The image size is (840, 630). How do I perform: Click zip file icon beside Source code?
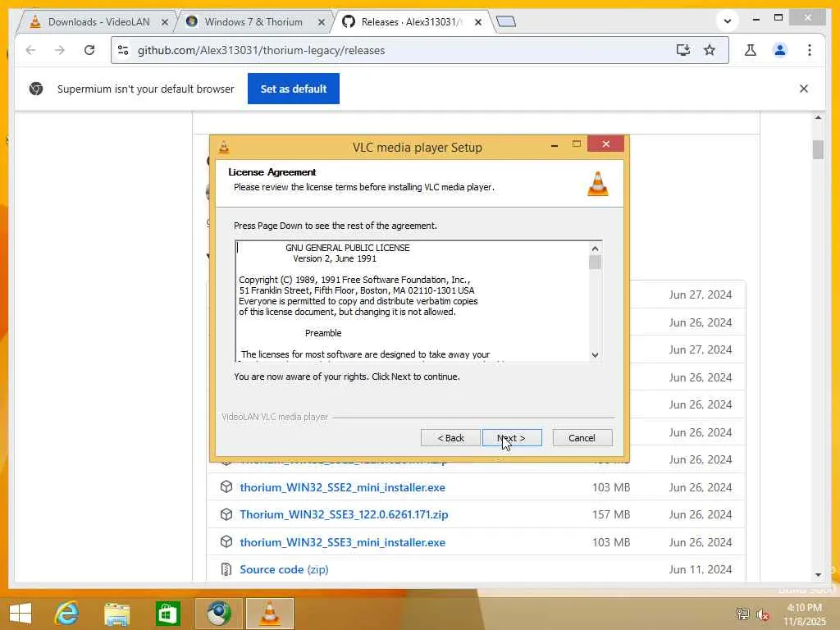pyautogui.click(x=226, y=569)
